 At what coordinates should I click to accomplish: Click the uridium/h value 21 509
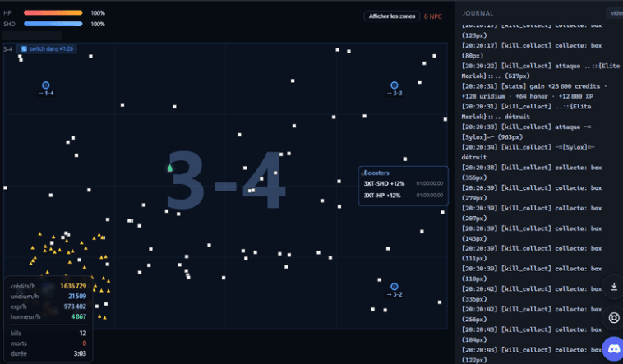click(x=77, y=297)
